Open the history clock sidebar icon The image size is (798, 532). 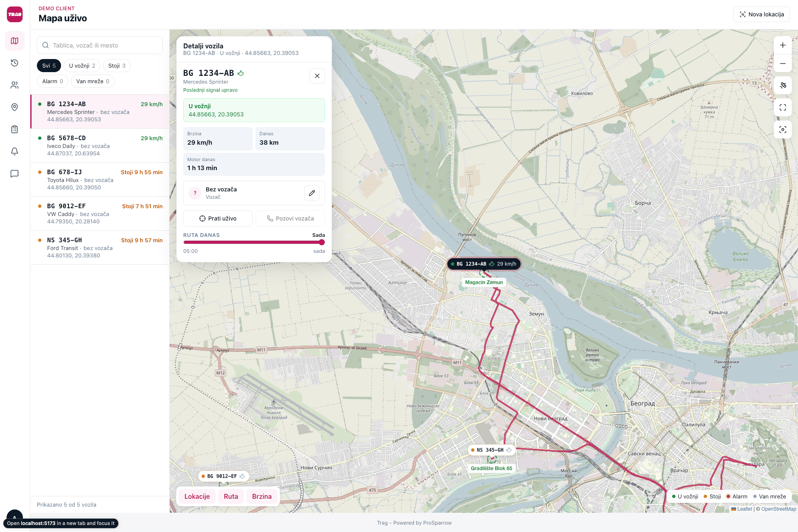[15, 63]
